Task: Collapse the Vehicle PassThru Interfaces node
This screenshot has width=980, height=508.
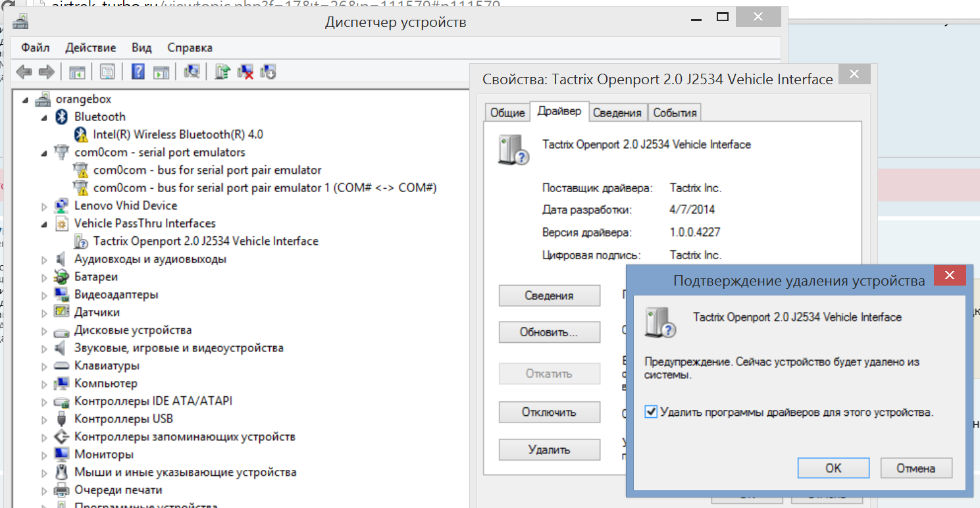Action: (44, 224)
